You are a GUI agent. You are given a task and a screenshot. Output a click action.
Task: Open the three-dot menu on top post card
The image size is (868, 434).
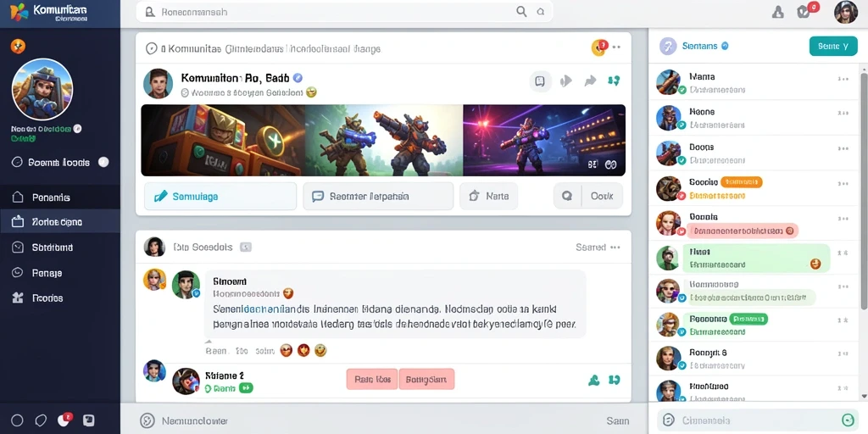(x=616, y=47)
